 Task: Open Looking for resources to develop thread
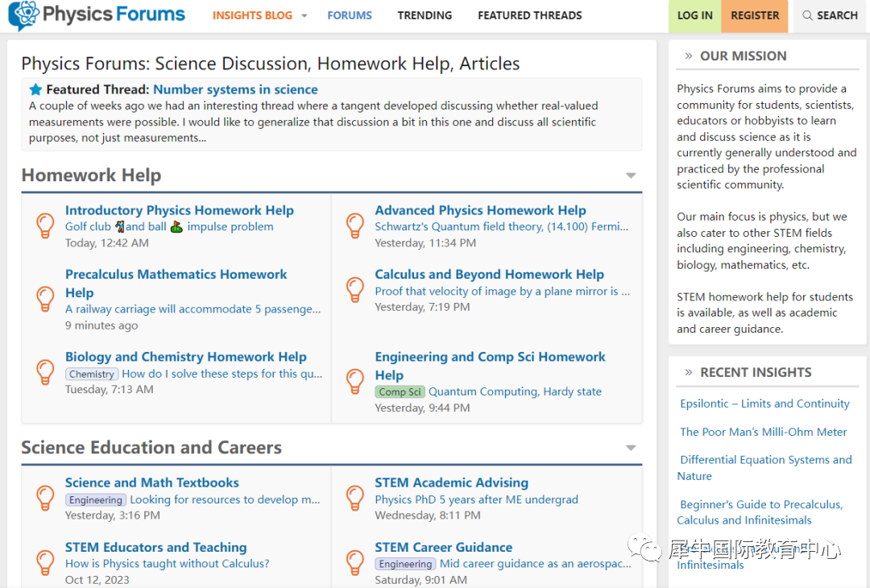pos(225,499)
